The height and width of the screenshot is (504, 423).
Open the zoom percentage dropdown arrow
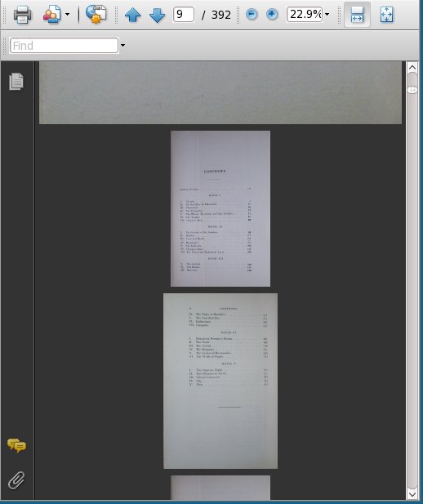[x=327, y=15]
